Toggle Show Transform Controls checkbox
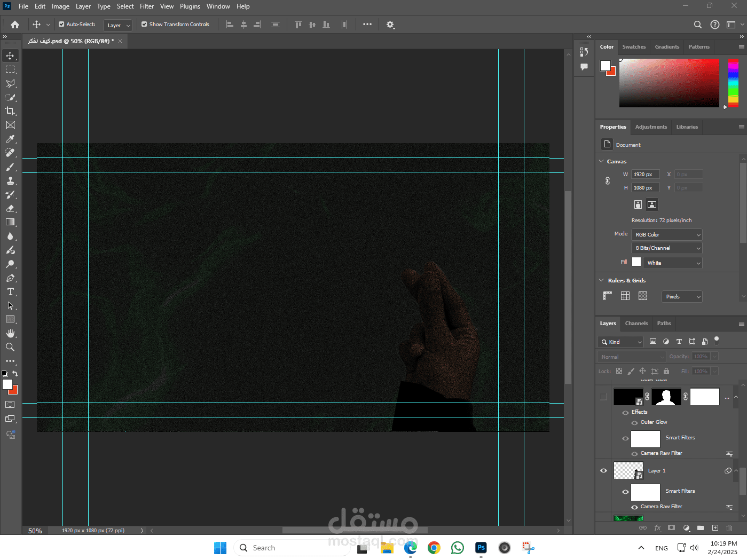The height and width of the screenshot is (560, 747). coord(144,24)
